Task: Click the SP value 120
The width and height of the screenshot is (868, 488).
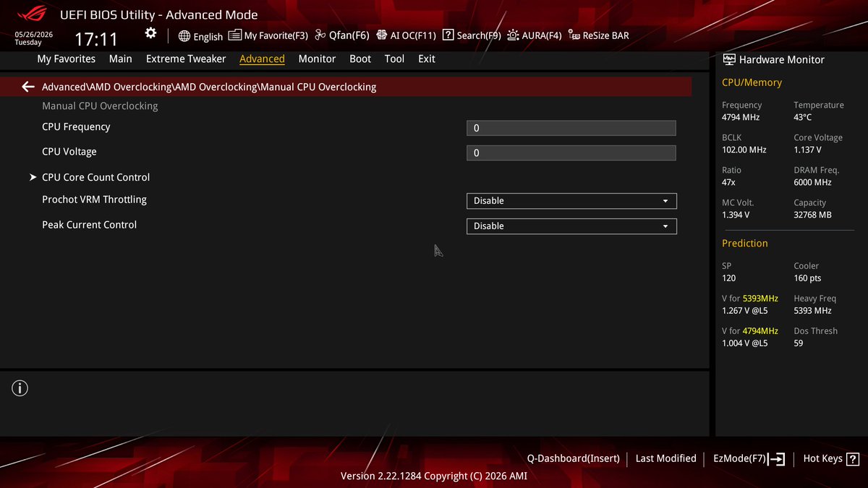Action: pos(728,278)
